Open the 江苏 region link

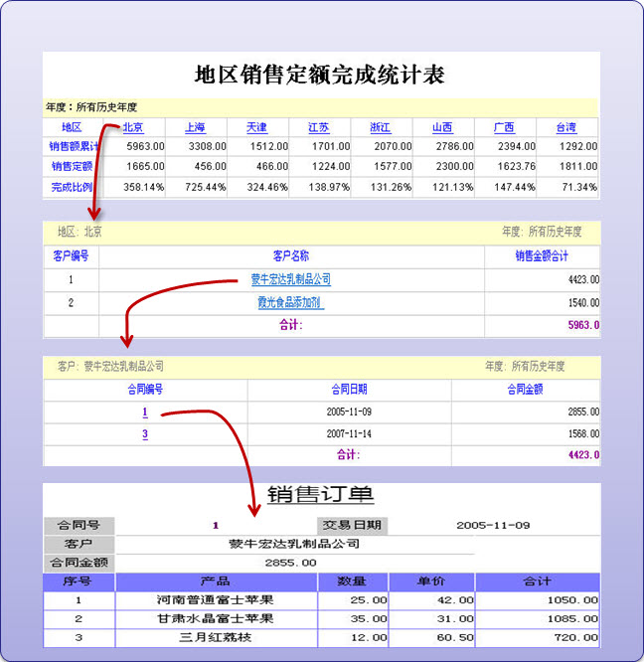coord(319,127)
